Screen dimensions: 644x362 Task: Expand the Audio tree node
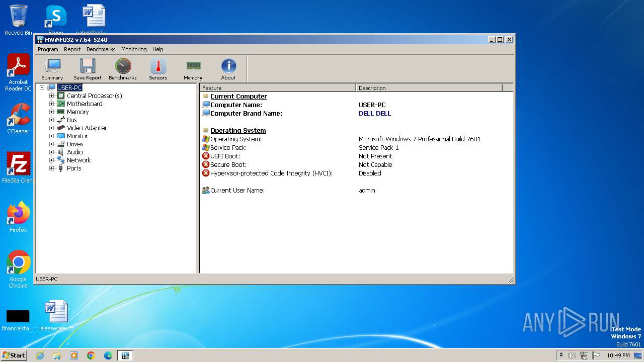51,152
